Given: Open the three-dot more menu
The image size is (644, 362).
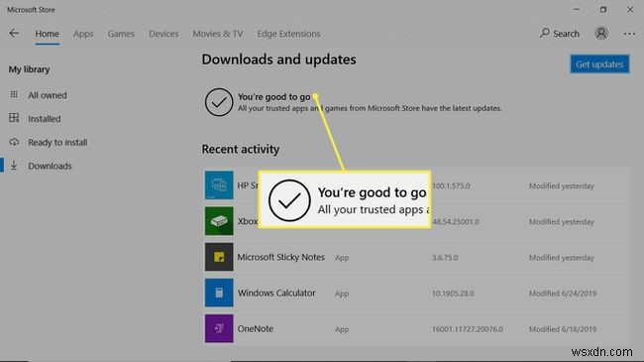Looking at the screenshot, I should pyautogui.click(x=629, y=34).
